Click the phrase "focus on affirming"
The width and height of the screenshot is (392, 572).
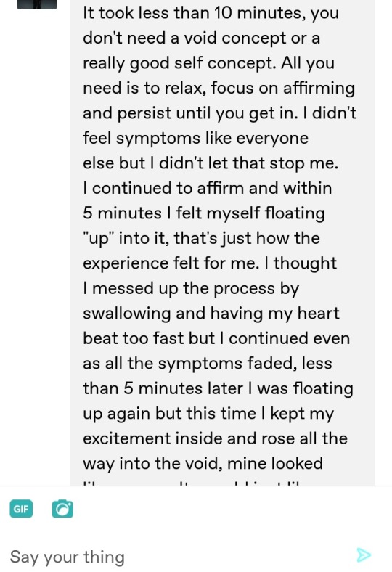282,89
